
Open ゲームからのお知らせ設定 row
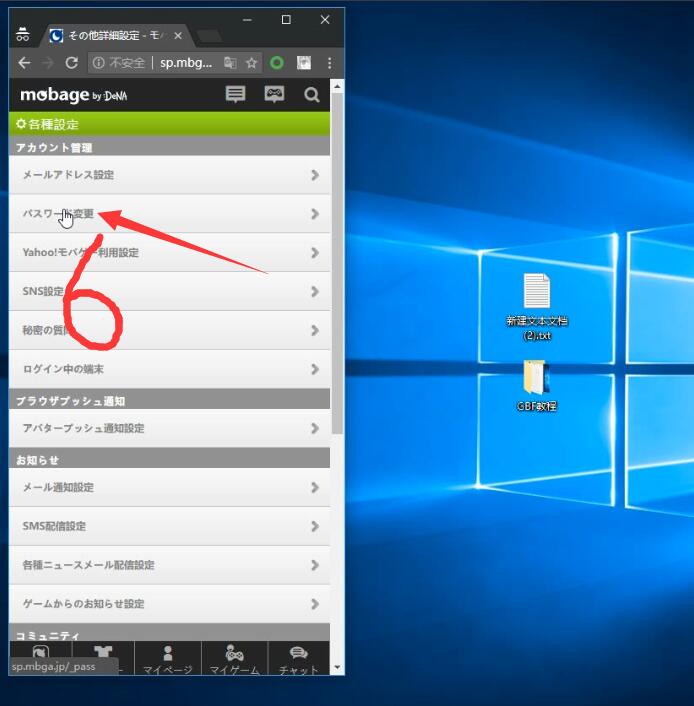pyautogui.click(x=169, y=604)
